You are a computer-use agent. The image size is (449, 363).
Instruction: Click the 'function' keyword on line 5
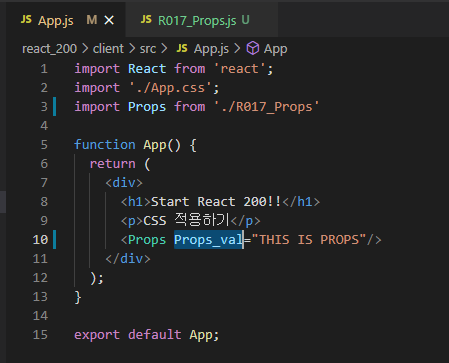tap(105, 145)
